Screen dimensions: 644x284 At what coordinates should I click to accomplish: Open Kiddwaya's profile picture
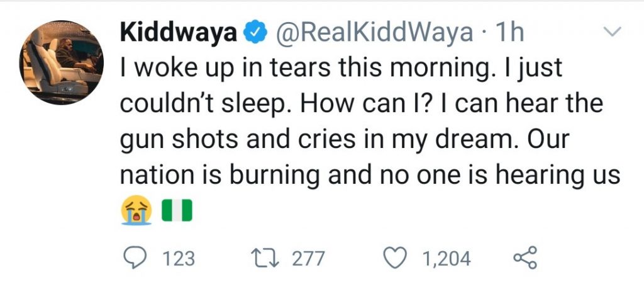click(64, 64)
